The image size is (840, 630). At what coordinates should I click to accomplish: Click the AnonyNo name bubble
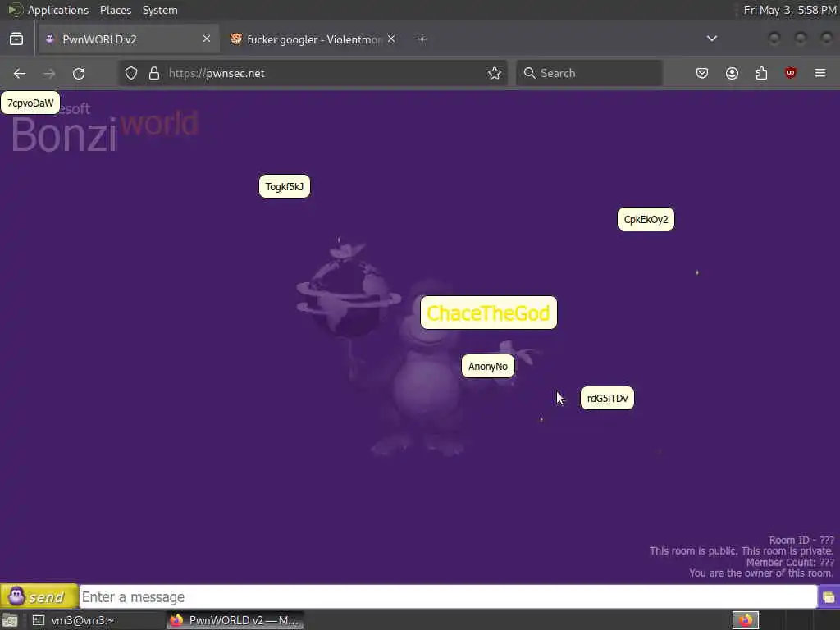(x=488, y=367)
